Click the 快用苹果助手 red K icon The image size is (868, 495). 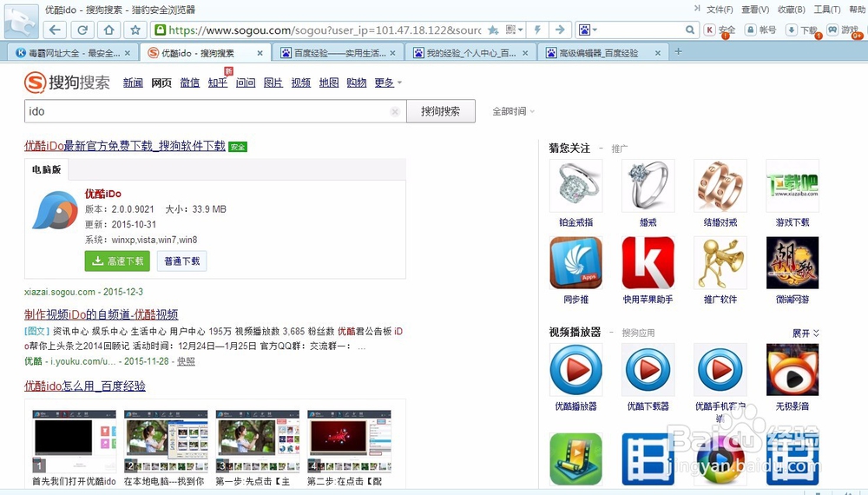pyautogui.click(x=648, y=262)
